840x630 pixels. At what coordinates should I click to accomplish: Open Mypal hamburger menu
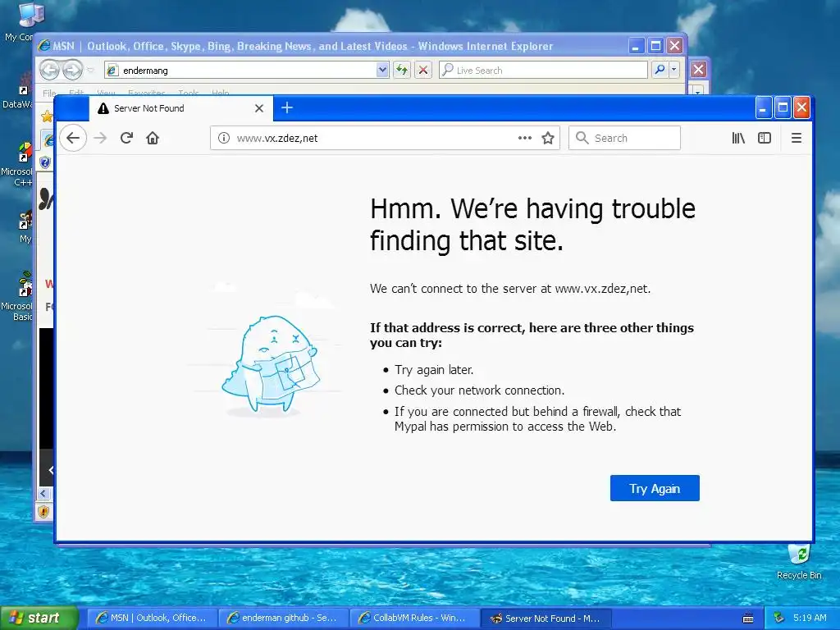(x=797, y=138)
